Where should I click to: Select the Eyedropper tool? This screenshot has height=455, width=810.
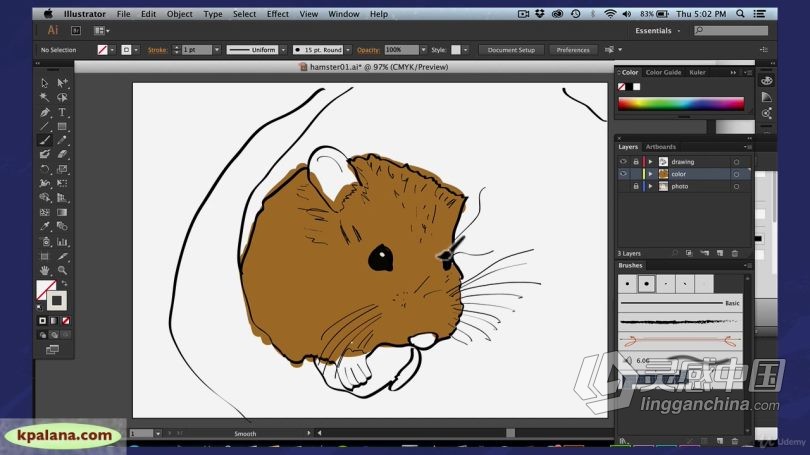pos(44,226)
